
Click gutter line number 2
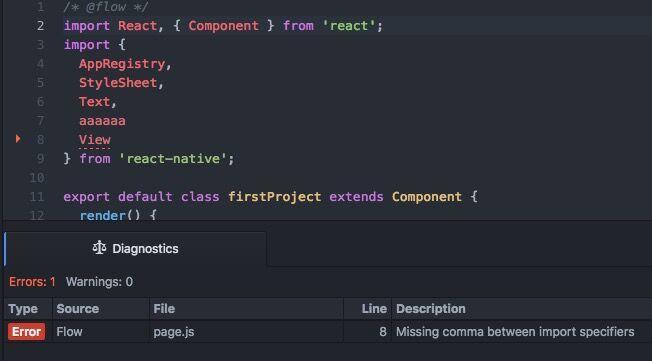(x=40, y=26)
